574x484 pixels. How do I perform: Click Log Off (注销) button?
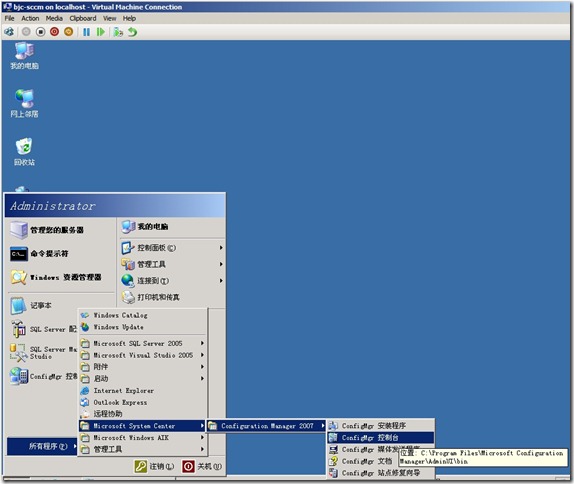pyautogui.click(x=154, y=466)
